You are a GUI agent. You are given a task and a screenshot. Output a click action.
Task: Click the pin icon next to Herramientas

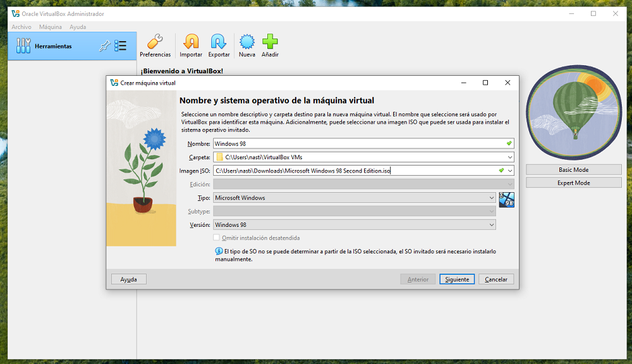coord(106,45)
